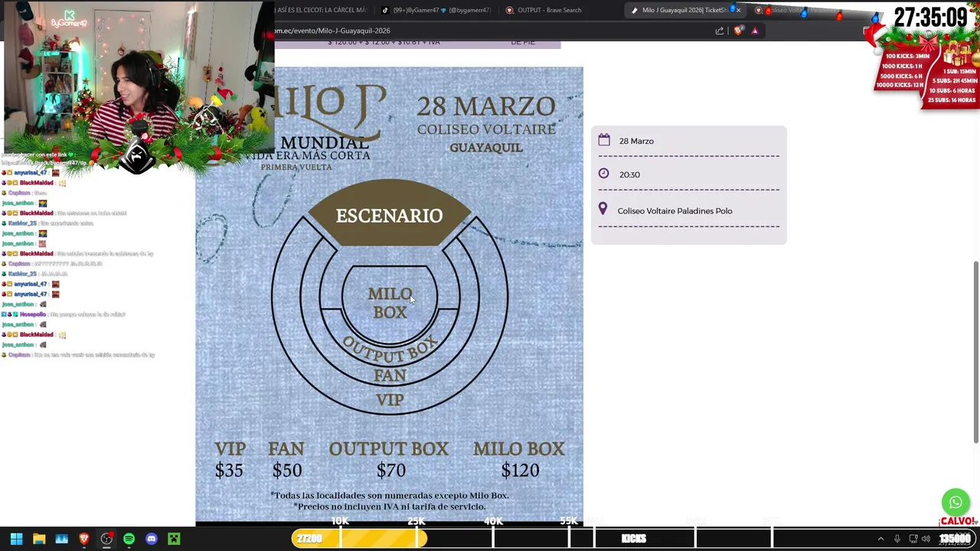Click the FAN ring on seating map
The height and width of the screenshot is (551, 980).
(x=390, y=376)
